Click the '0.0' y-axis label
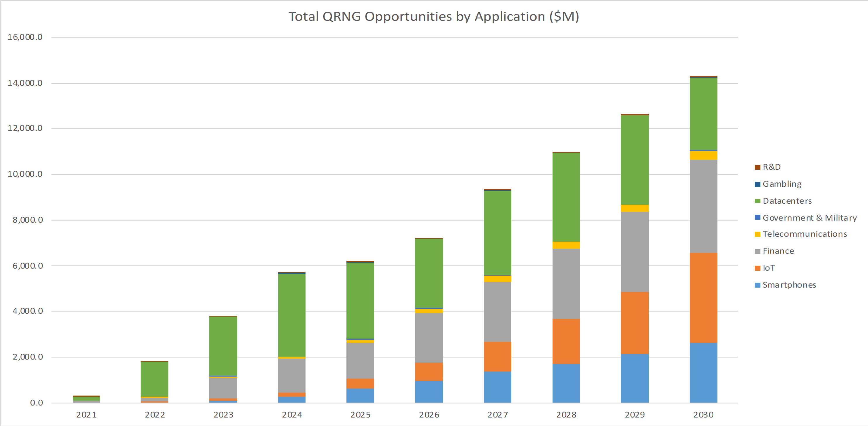The width and height of the screenshot is (868, 426). tap(36, 403)
